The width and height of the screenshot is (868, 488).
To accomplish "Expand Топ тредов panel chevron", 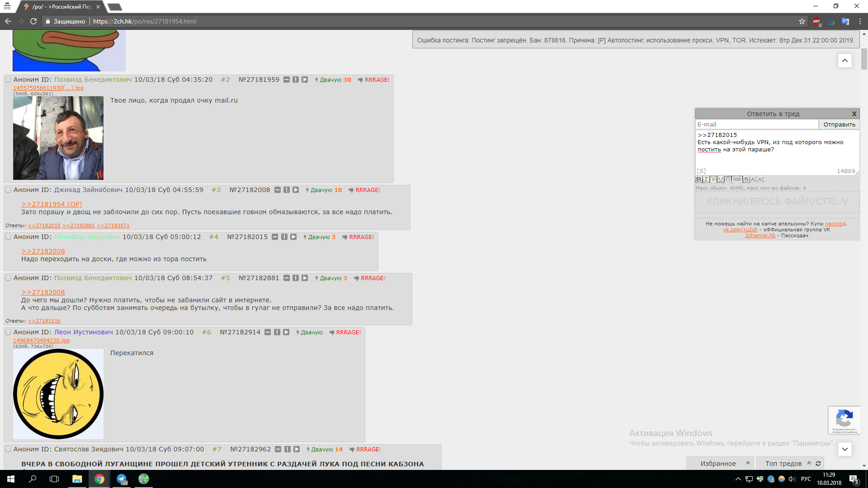I will click(809, 463).
